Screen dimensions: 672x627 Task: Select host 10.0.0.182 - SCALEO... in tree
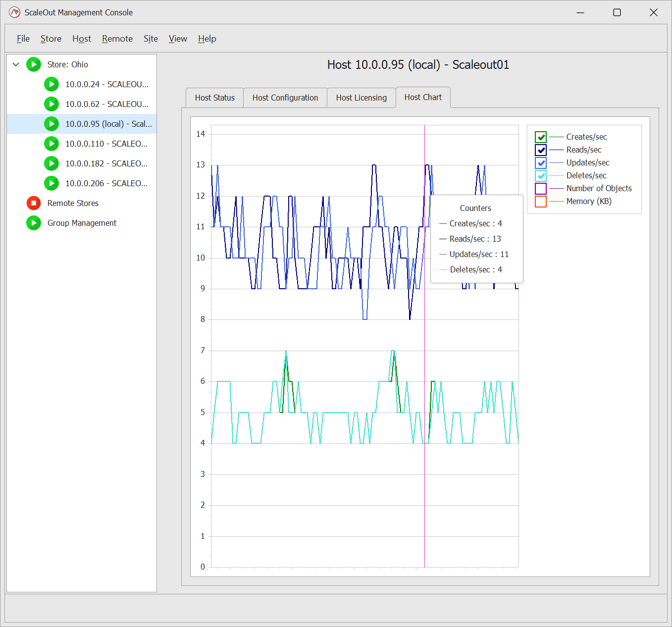(x=106, y=163)
